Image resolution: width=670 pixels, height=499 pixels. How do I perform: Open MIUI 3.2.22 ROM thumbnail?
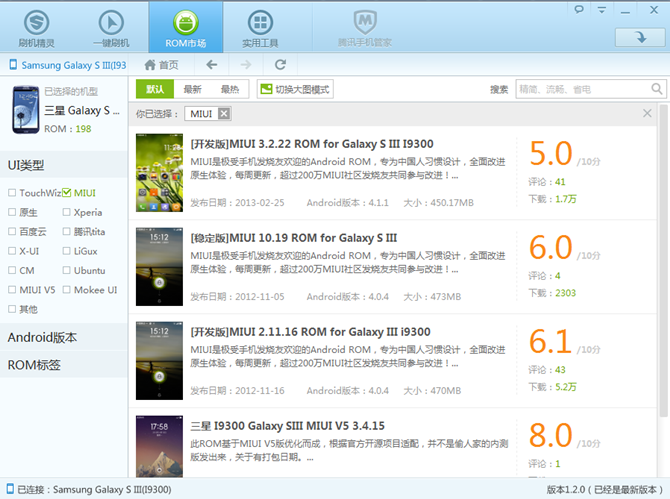tap(159, 173)
